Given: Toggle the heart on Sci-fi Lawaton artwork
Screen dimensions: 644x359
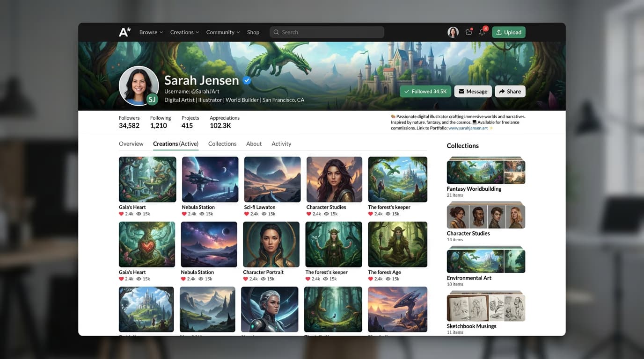Looking at the screenshot, I should coord(247,214).
